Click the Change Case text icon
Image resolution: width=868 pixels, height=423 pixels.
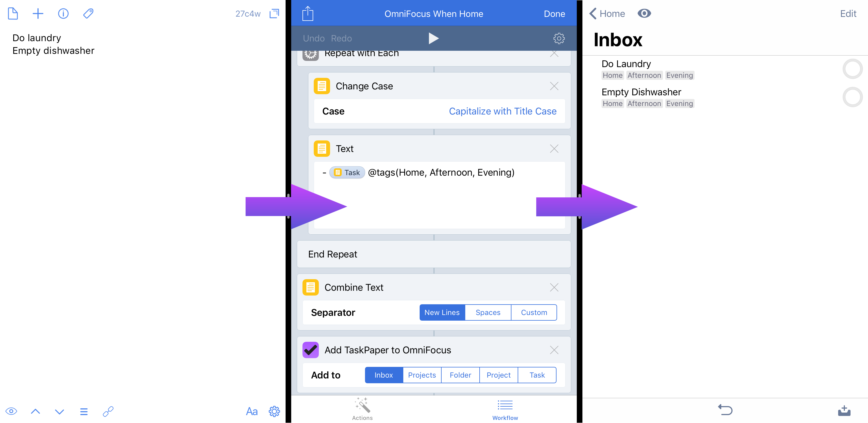322,86
